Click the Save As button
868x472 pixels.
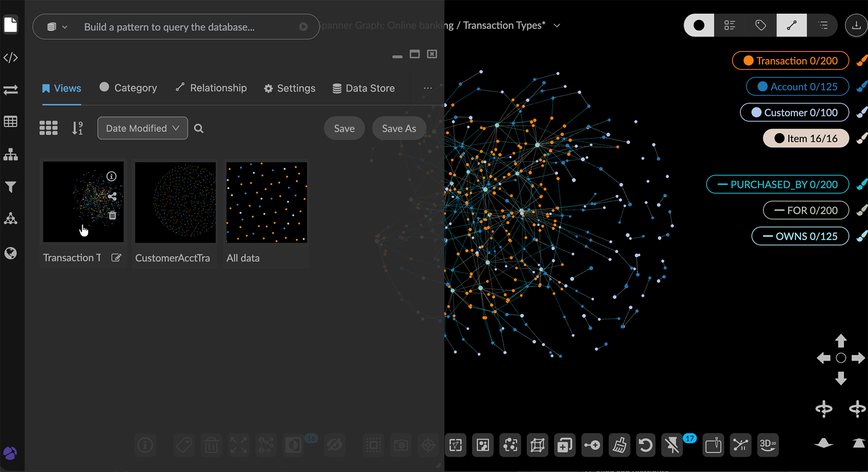click(399, 128)
